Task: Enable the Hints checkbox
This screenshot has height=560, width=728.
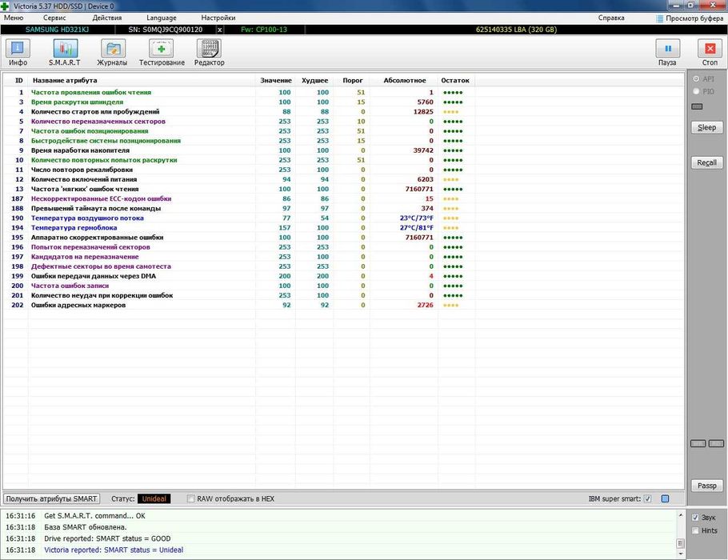Action: [x=694, y=530]
